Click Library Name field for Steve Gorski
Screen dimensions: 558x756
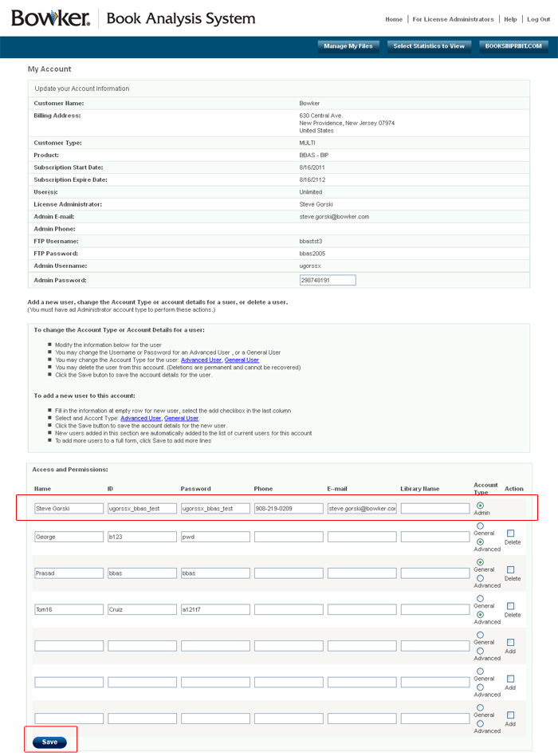(x=435, y=508)
